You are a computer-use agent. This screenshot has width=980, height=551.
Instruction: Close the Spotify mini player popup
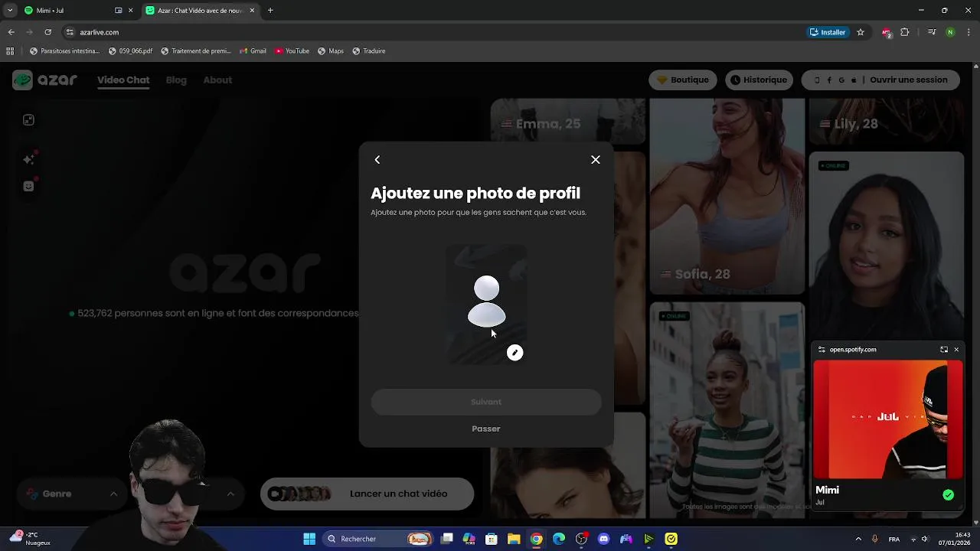pos(956,350)
